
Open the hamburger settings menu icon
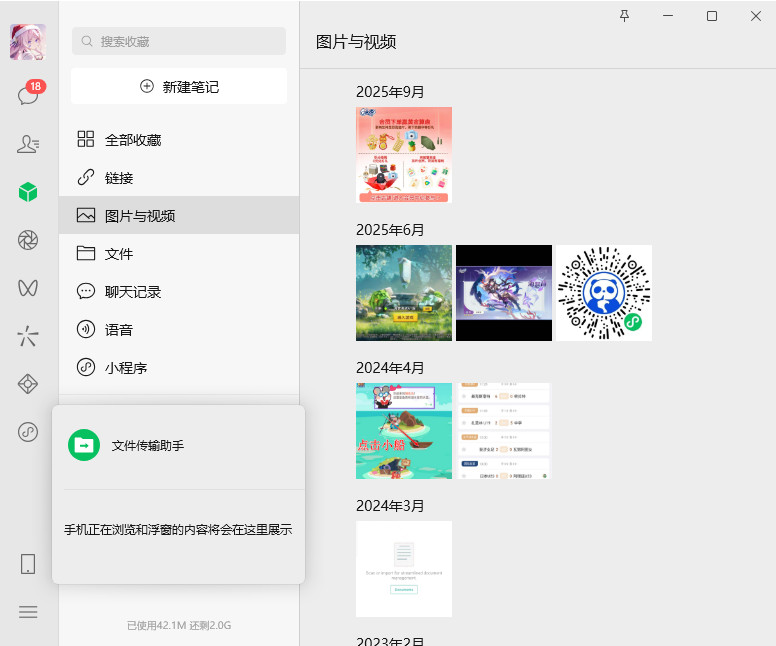(28, 612)
